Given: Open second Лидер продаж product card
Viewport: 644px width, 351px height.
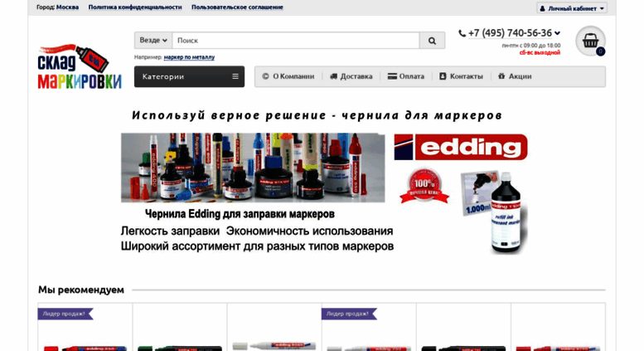Looking at the screenshot, I should pos(369,327).
